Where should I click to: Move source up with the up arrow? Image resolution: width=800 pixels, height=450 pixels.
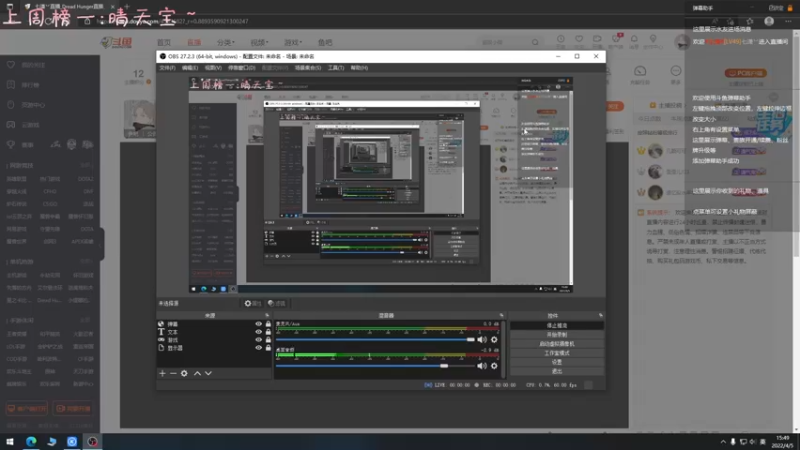coord(197,373)
